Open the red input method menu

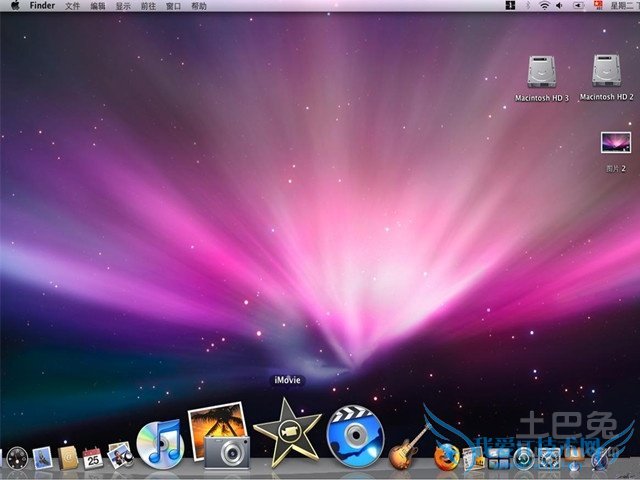click(598, 5)
